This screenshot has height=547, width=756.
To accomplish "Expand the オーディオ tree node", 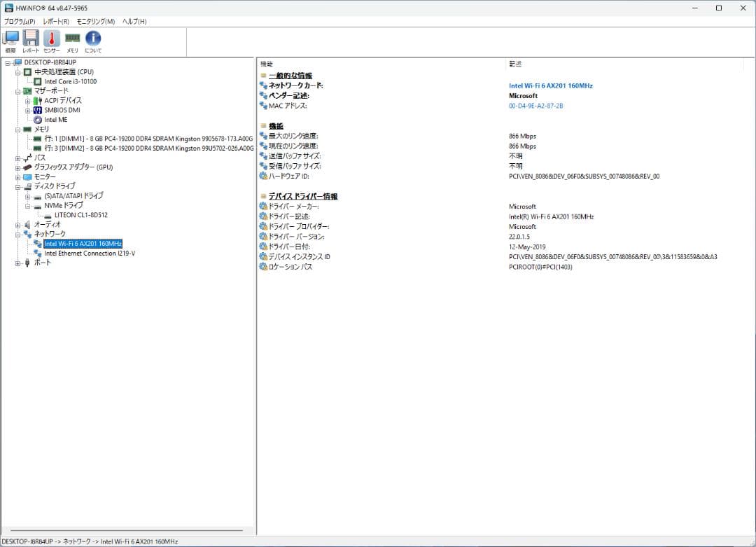I will (x=17, y=225).
